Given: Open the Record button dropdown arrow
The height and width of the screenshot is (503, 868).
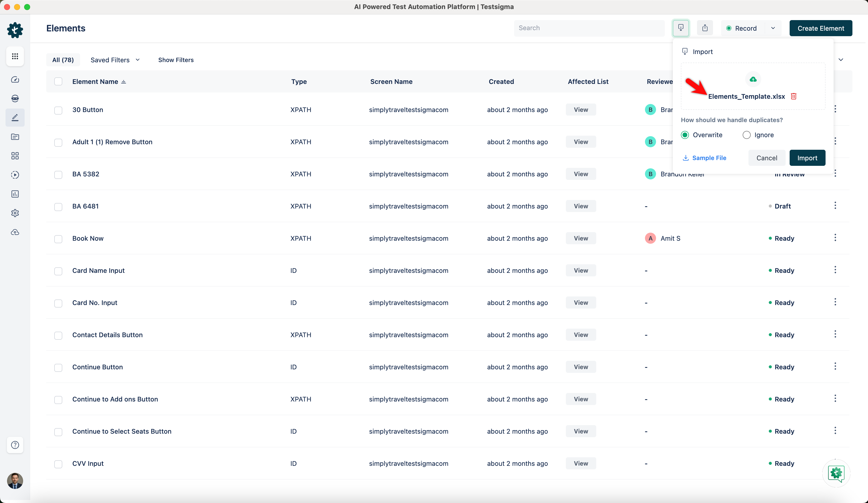Looking at the screenshot, I should point(773,28).
